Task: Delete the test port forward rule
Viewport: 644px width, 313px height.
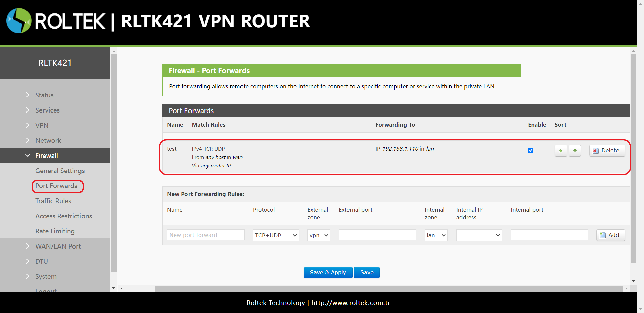Action: click(x=607, y=151)
